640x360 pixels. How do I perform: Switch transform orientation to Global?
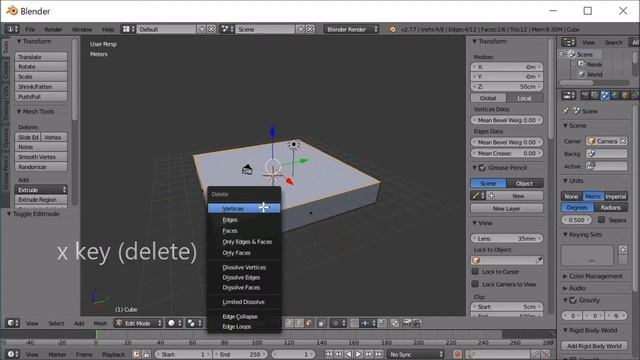488,98
